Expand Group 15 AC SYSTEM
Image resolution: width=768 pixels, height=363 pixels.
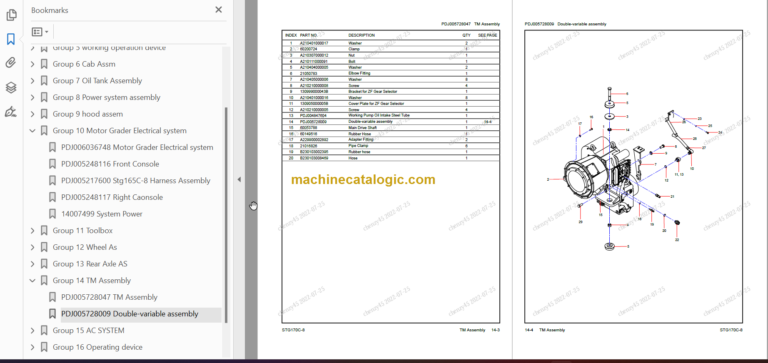pos(33,330)
